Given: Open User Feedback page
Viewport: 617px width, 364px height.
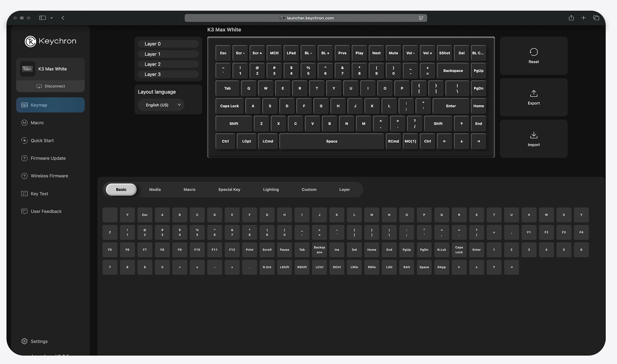Looking at the screenshot, I should tap(50, 212).
